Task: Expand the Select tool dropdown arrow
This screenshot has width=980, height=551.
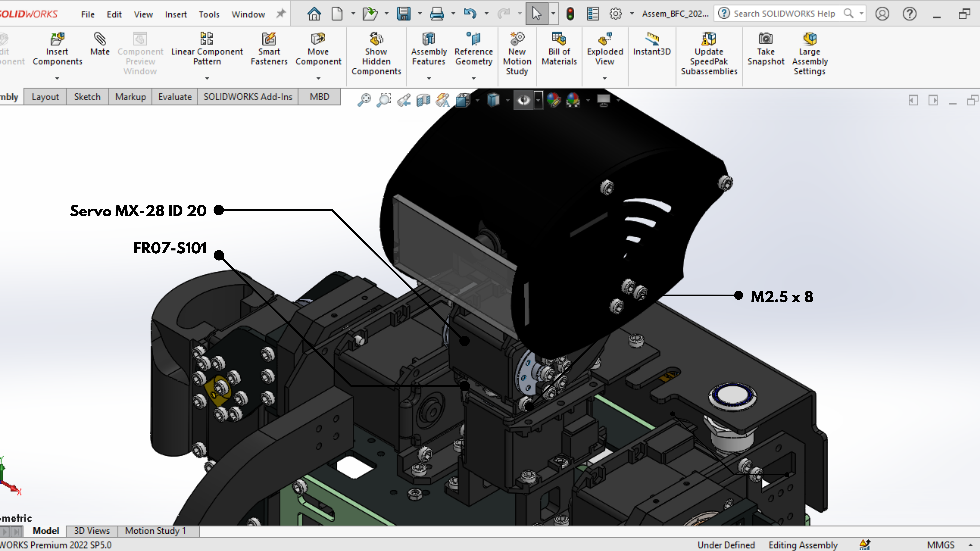Action: click(553, 14)
